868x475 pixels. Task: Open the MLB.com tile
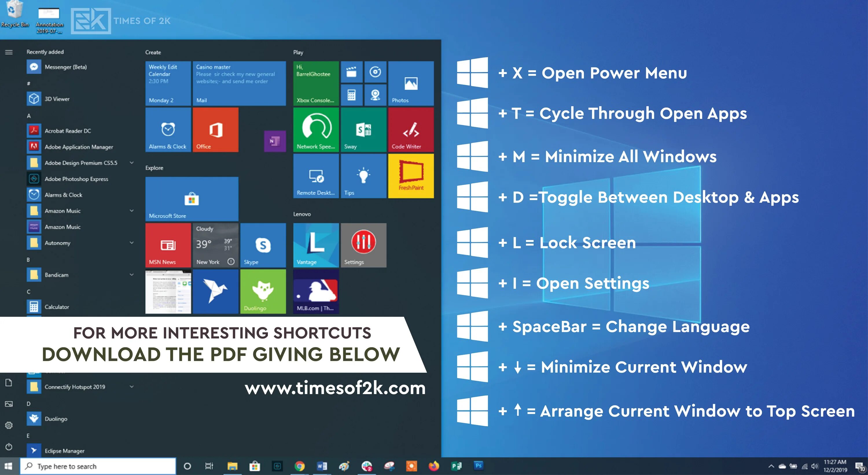click(316, 291)
